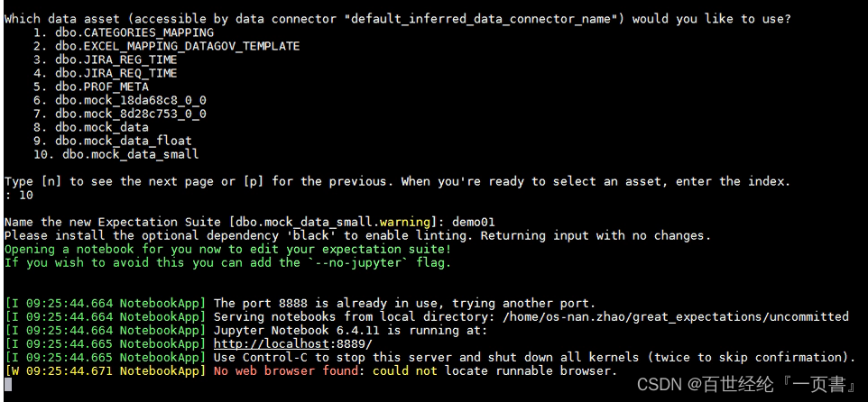Click the dbo.JIRA_REG_TIME line

(115, 59)
